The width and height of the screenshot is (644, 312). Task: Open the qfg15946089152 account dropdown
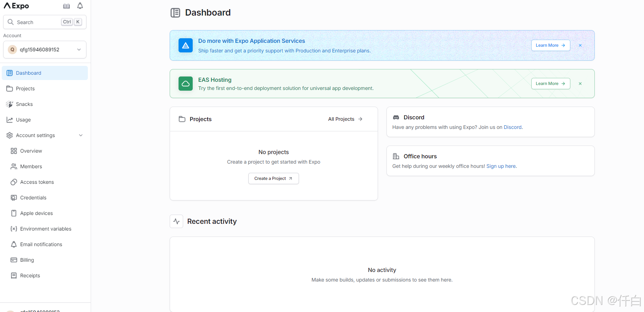(45, 50)
